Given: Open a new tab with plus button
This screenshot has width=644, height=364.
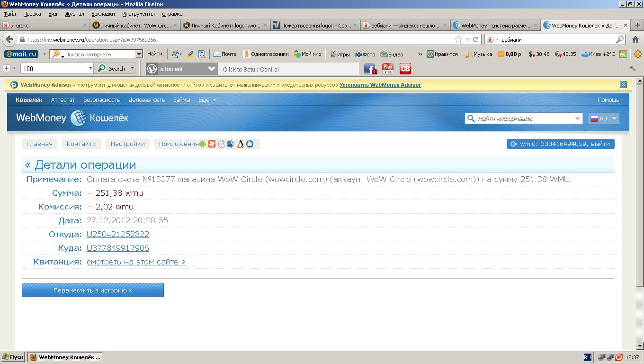Looking at the screenshot, I should (x=637, y=25).
